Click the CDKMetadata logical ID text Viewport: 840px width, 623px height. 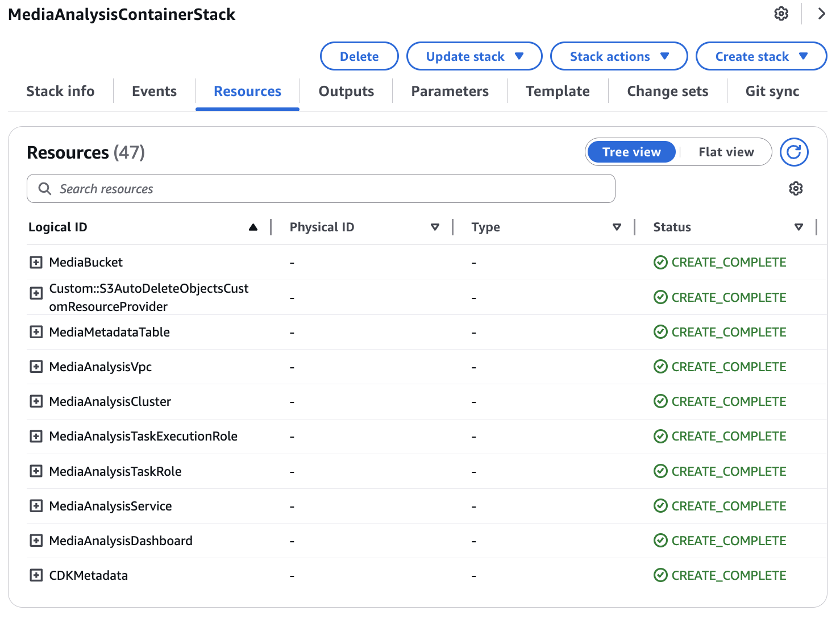point(89,575)
